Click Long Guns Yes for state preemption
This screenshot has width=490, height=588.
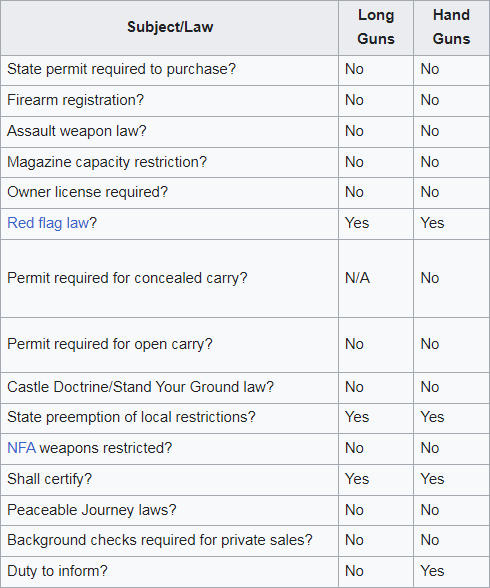[x=357, y=417]
